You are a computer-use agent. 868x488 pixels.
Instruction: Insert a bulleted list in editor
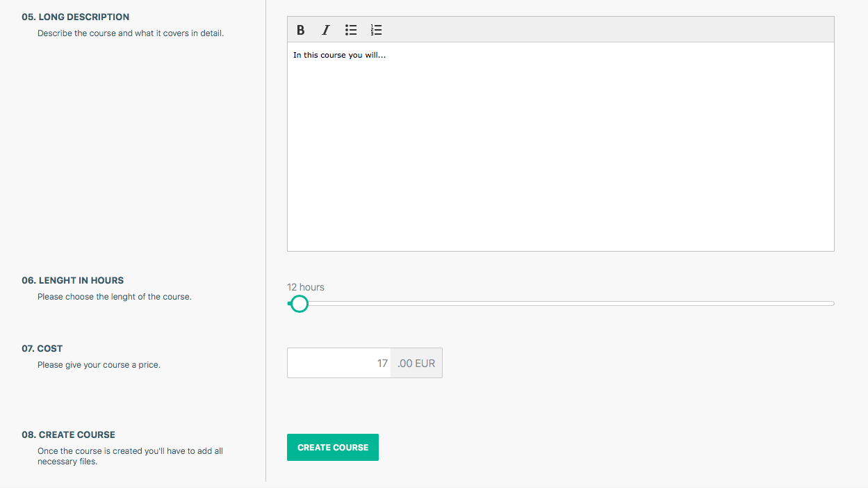(351, 30)
